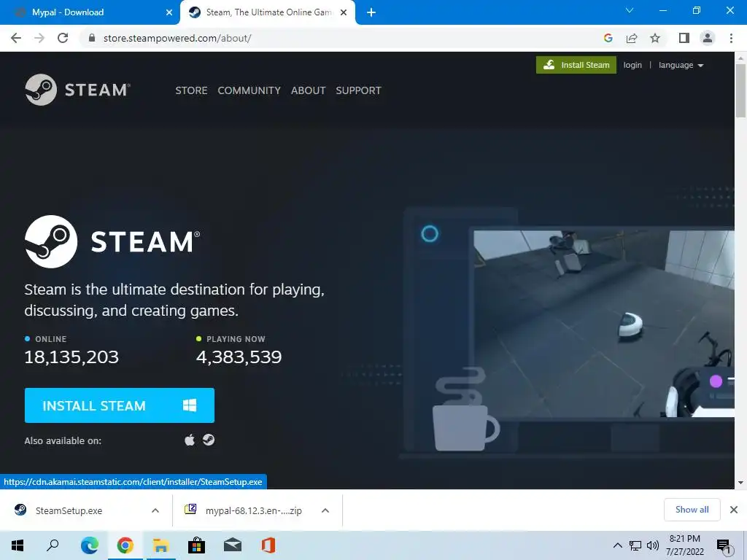Select the Apple macOS download icon
The width and height of the screenshot is (747, 560).
(190, 440)
